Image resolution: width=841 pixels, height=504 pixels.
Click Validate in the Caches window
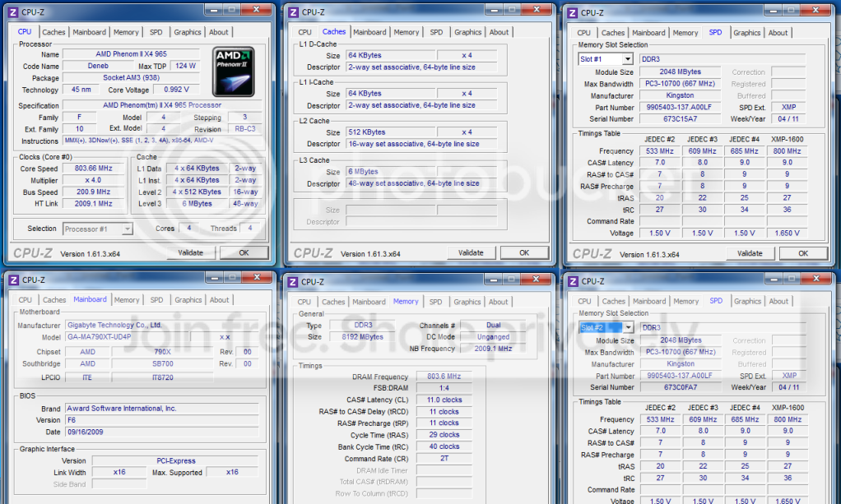point(471,252)
